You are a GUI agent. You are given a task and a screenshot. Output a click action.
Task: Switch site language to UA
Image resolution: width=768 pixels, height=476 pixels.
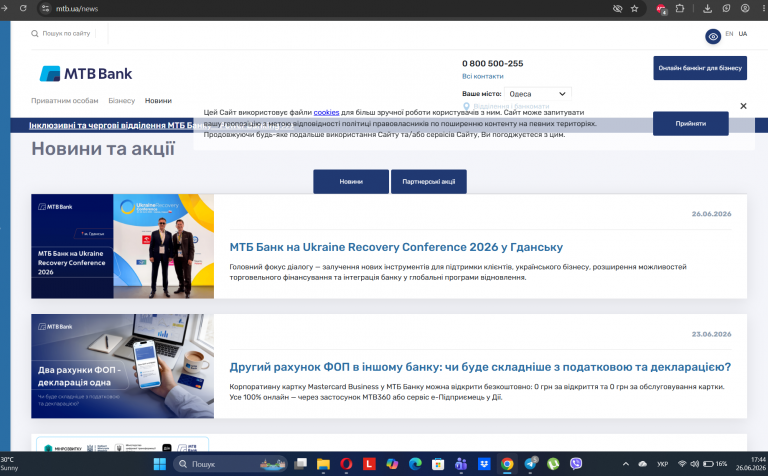(x=743, y=34)
